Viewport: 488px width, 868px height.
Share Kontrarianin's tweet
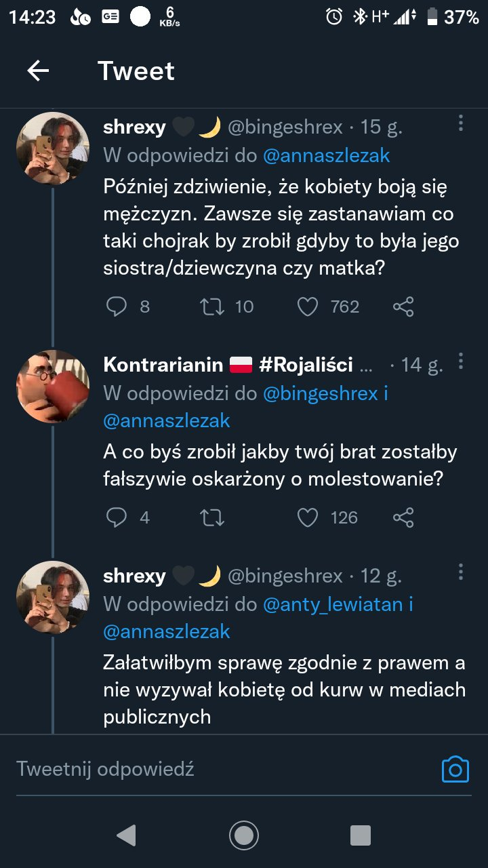(x=403, y=517)
